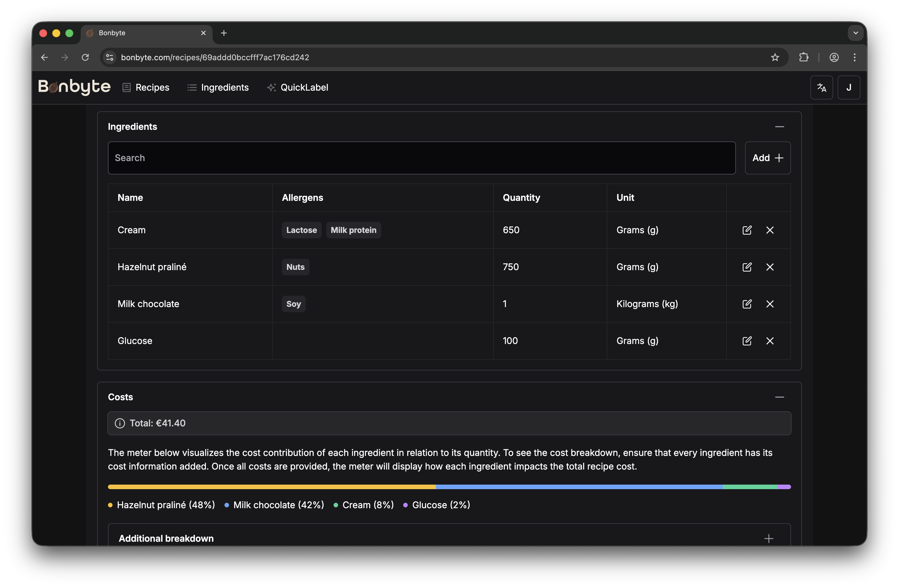Open the language translation menu
This screenshot has height=588, width=899.
(x=821, y=87)
